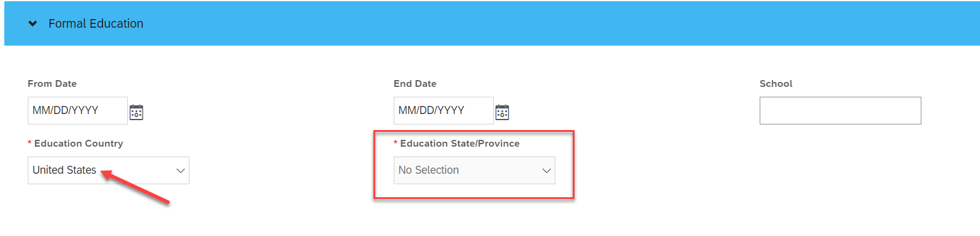Viewport: 980px width, 236px height.
Task: Click the Education Country dropdown arrow
Action: (181, 171)
